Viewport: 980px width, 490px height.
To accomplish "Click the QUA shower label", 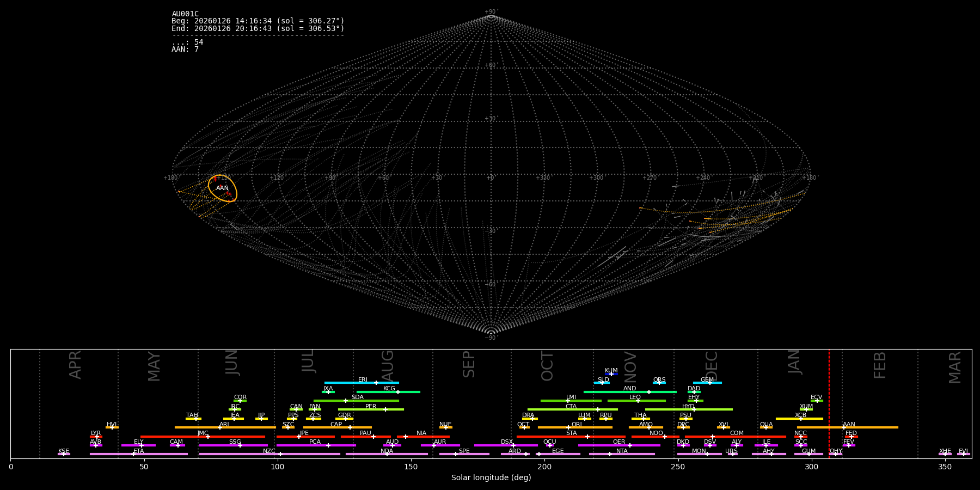I will pyautogui.click(x=767, y=425).
